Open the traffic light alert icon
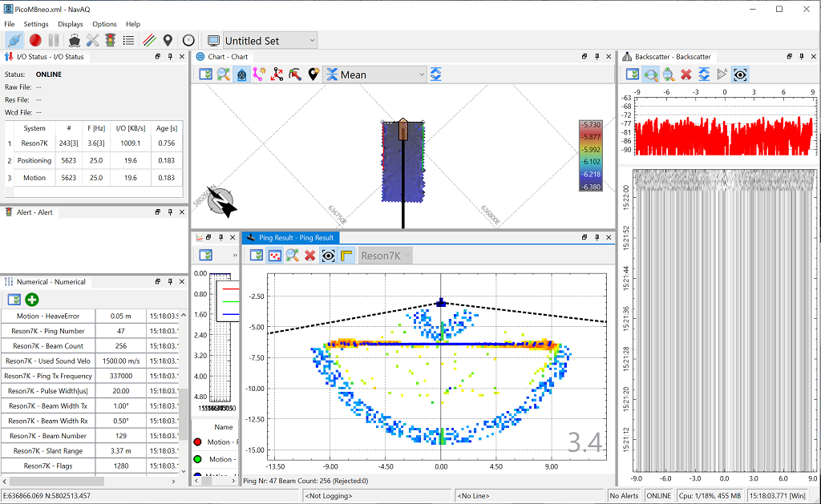This screenshot has width=821, height=504. (x=111, y=40)
